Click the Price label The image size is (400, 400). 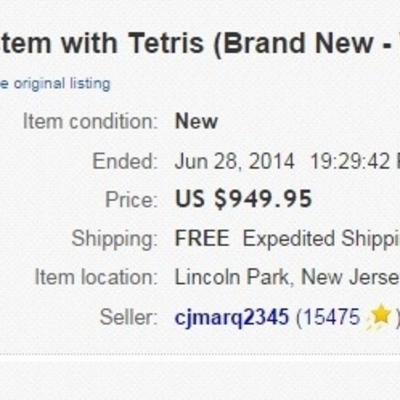tap(131, 200)
